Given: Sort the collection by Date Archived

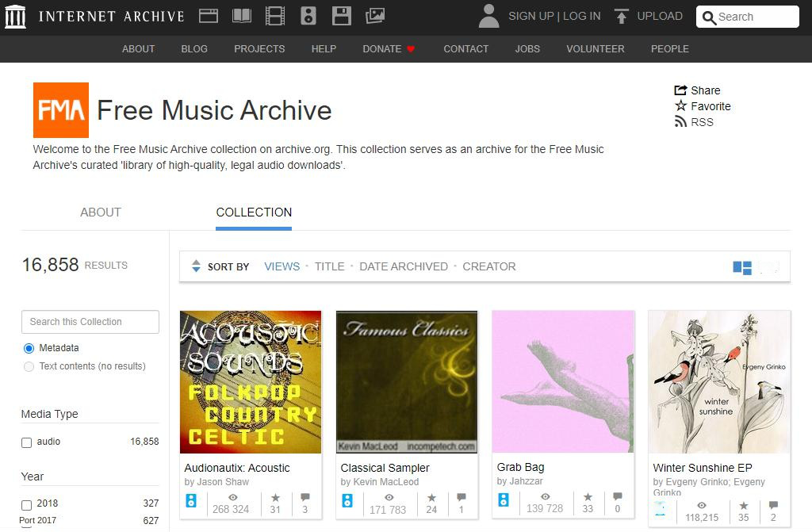Looking at the screenshot, I should pyautogui.click(x=403, y=266).
